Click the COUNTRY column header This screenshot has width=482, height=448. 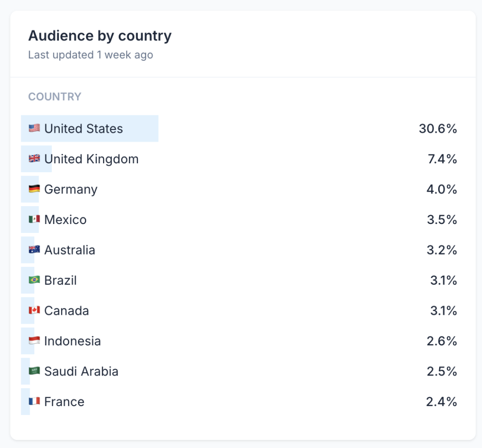click(x=55, y=97)
